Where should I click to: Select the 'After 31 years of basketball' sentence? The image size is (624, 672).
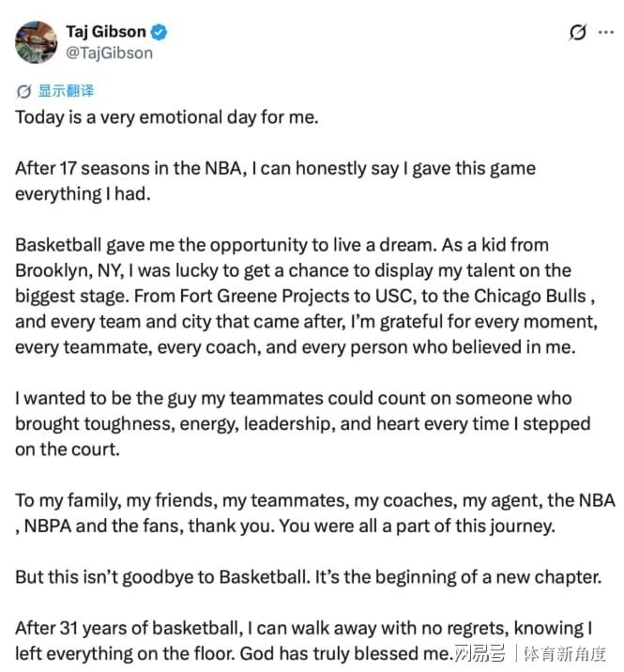pos(303,641)
